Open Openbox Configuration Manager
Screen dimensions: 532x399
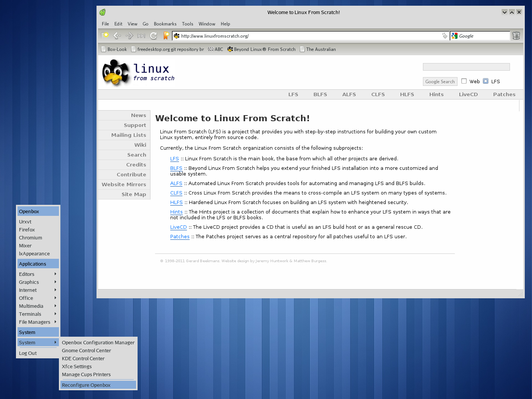tap(98, 343)
